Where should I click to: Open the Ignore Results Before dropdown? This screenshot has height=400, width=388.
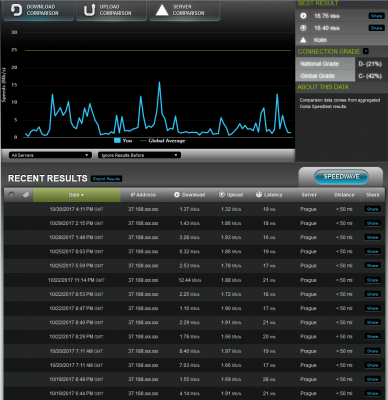[139, 155]
